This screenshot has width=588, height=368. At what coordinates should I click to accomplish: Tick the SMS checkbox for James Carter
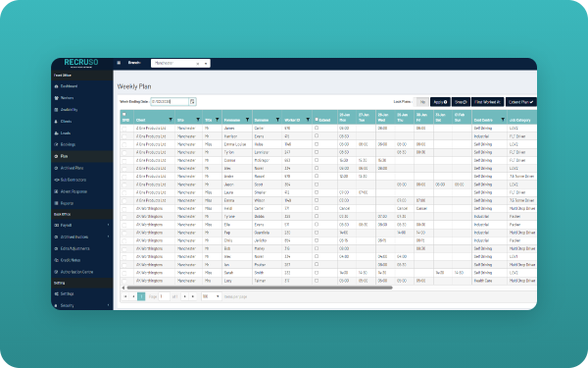coord(124,129)
